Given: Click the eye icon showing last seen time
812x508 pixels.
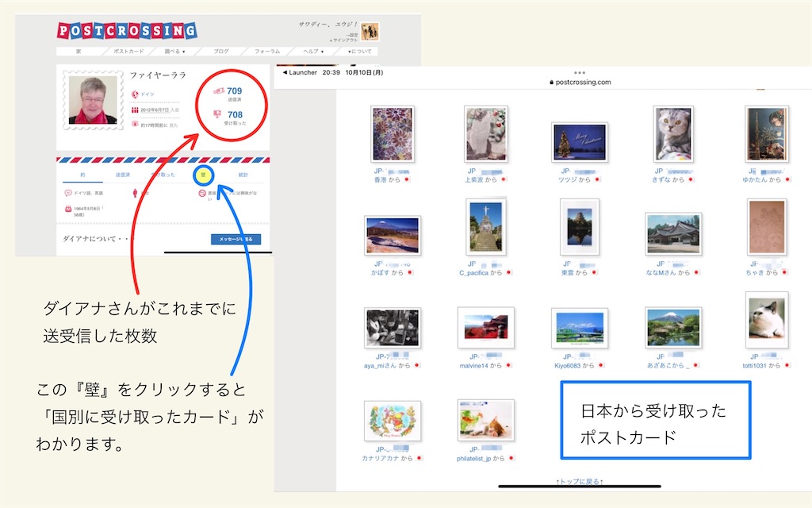Looking at the screenshot, I should pos(134,123).
